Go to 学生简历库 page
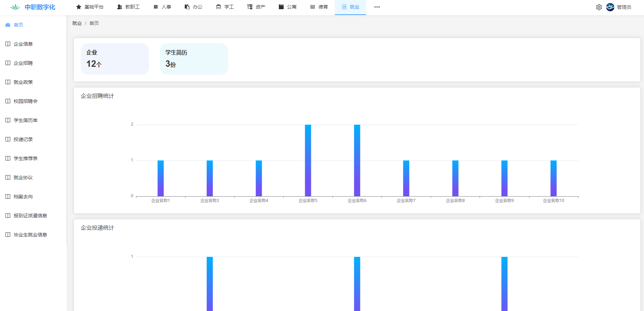The height and width of the screenshot is (311, 644). [26, 120]
